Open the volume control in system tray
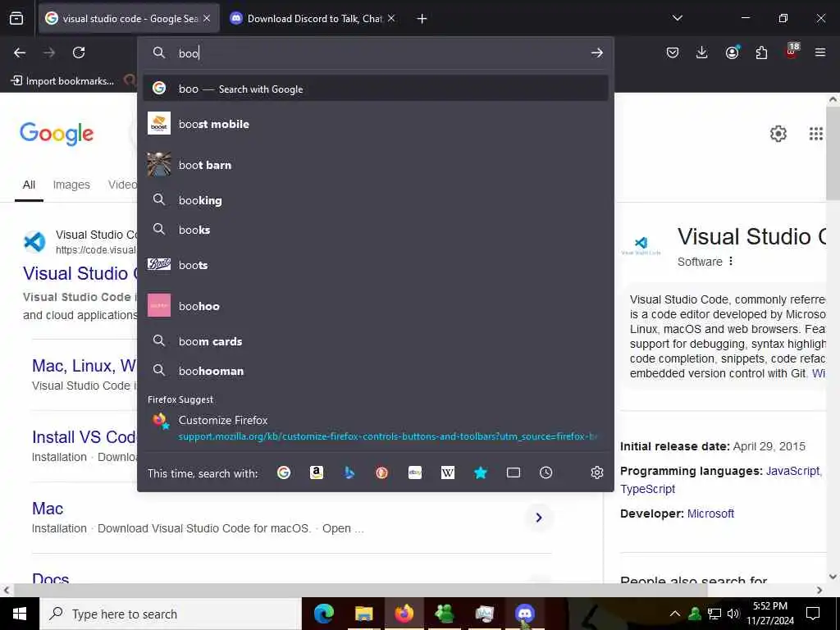Viewport: 840px width, 630px height. [x=733, y=614]
